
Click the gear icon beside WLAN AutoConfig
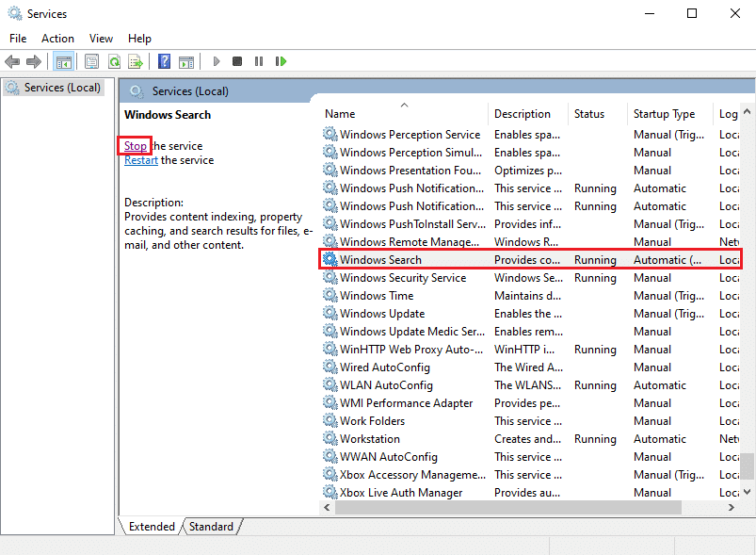[330, 384]
